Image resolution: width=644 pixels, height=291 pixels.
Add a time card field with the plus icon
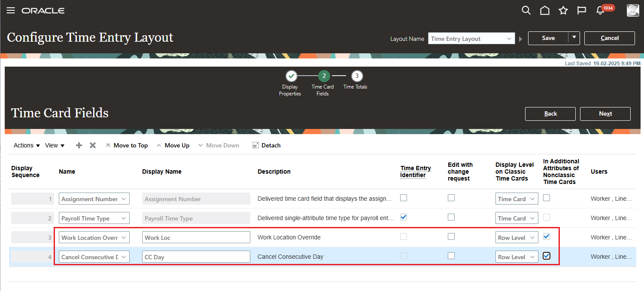[x=79, y=145]
